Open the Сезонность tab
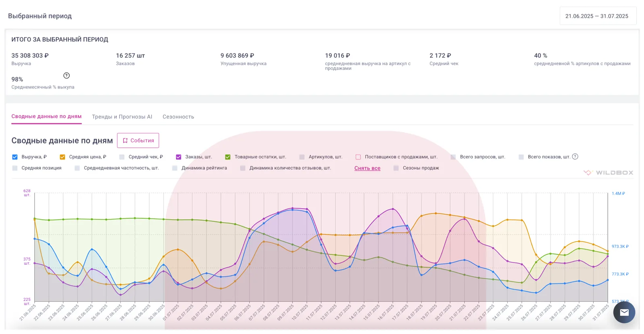The image size is (644, 334). coord(178,117)
